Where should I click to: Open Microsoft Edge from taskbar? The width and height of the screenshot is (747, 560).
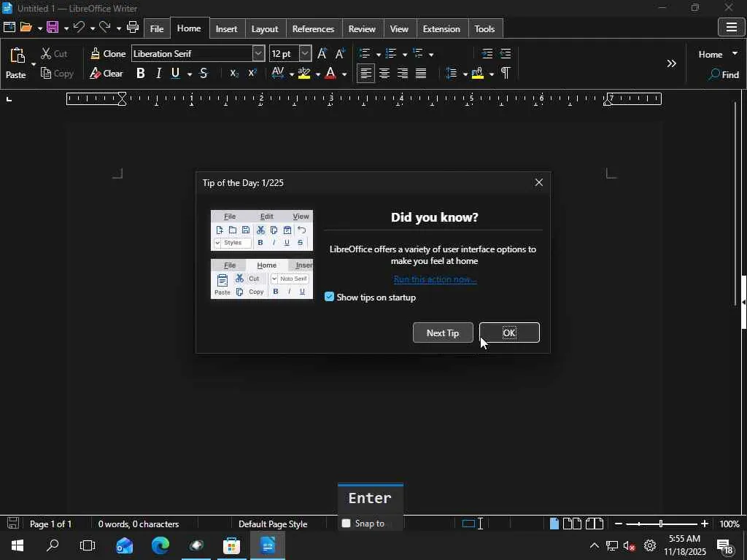(x=160, y=545)
